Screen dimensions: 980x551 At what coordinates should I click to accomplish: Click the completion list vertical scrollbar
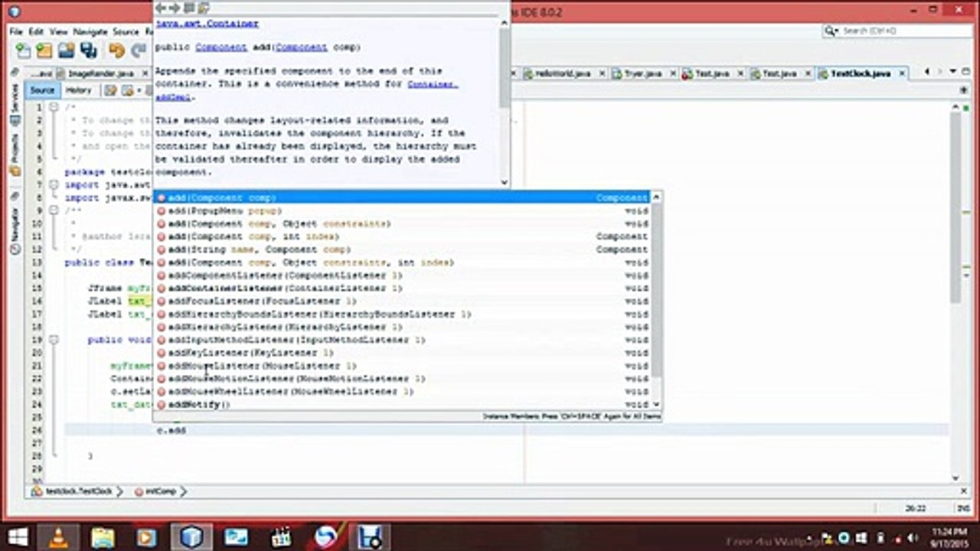(656, 301)
